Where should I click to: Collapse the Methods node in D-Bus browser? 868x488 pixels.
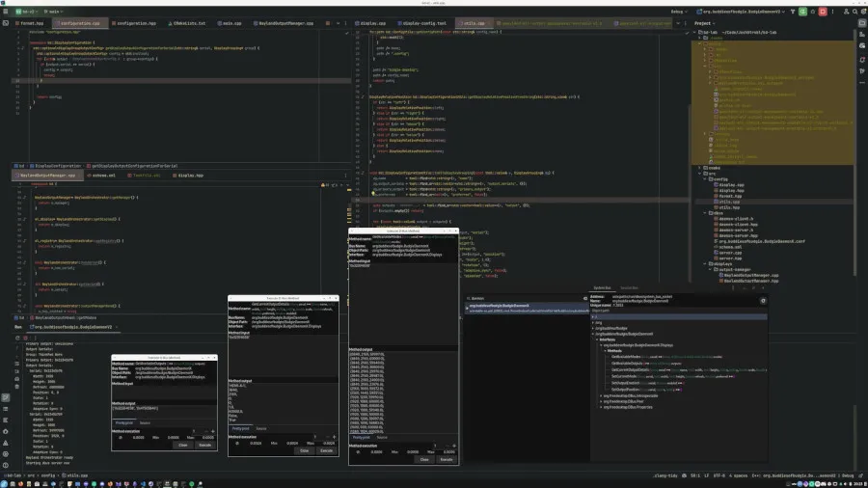pos(605,351)
